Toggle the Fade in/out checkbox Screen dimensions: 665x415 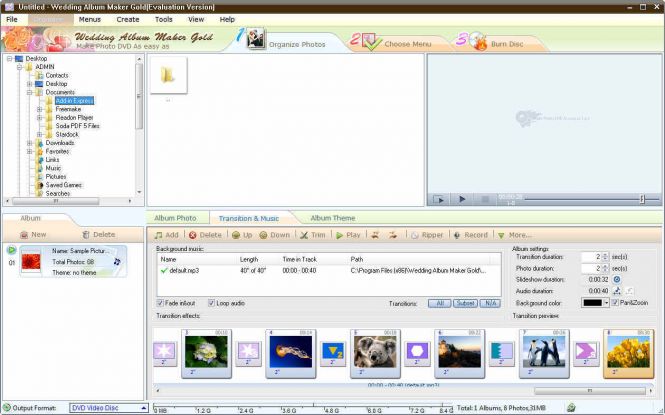[x=160, y=303]
